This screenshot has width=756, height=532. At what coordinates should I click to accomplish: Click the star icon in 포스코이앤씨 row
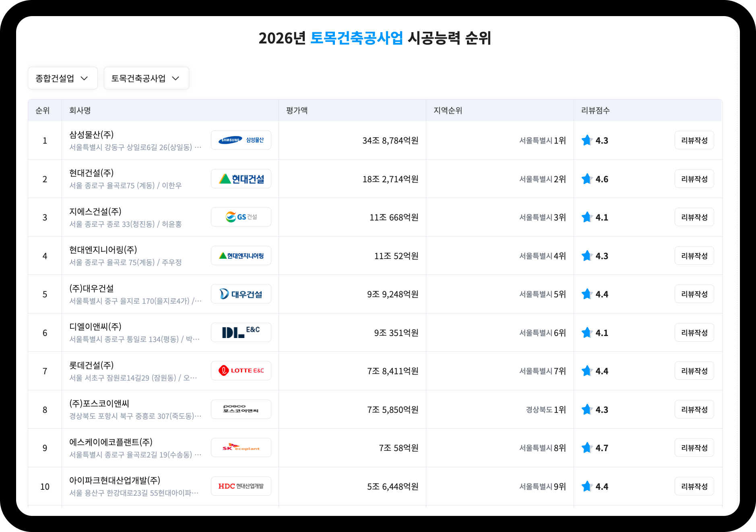click(x=587, y=409)
